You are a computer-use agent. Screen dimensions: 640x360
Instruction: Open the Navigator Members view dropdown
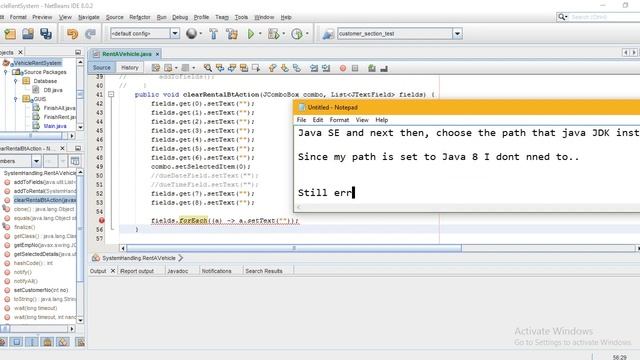(36, 161)
